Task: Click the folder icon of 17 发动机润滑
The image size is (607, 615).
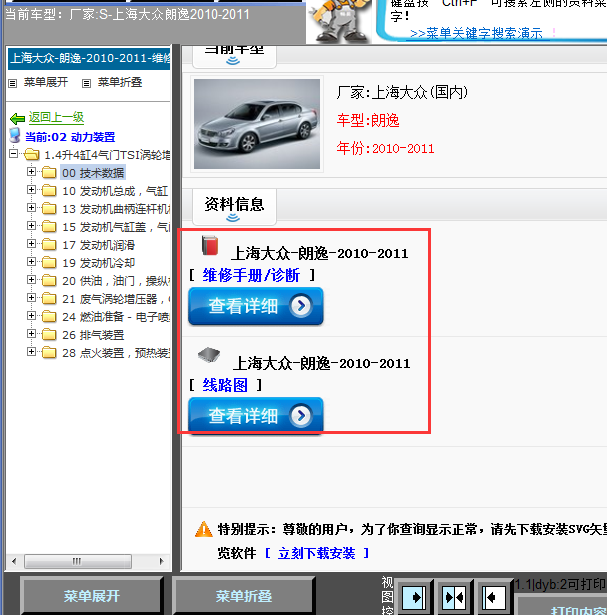Action: [49, 245]
